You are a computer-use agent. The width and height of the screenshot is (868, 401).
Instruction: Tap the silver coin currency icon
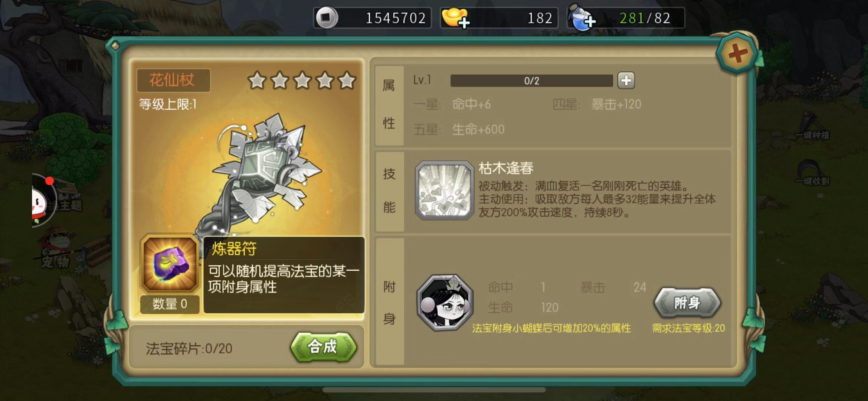coord(326,17)
